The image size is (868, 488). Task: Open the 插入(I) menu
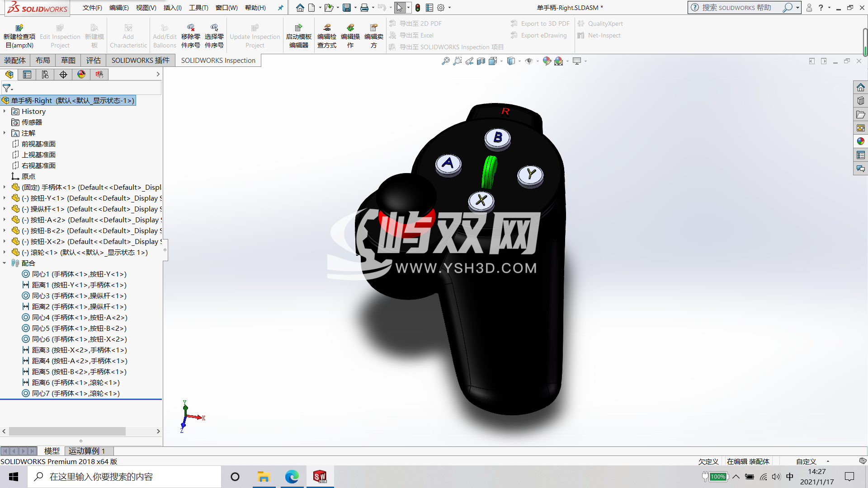pyautogui.click(x=172, y=8)
